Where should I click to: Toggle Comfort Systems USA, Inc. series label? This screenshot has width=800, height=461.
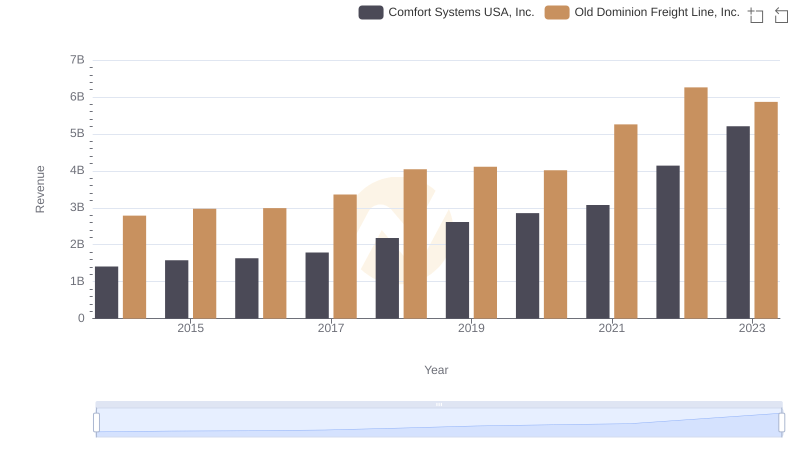[461, 12]
